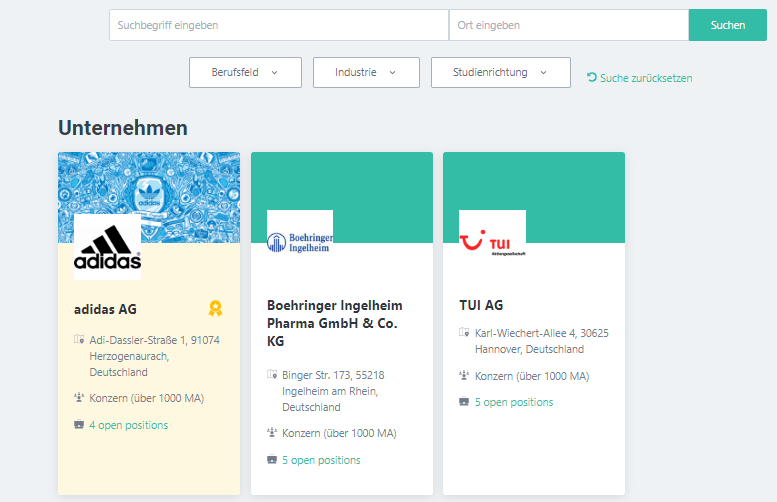Click the map icon beside Karl-Wiechert-Allee address
The height and width of the screenshot is (502, 777).
click(x=464, y=333)
